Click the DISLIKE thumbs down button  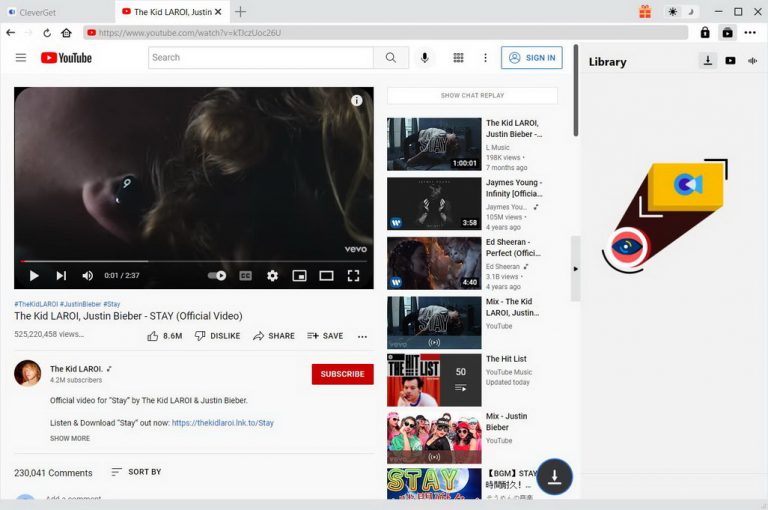point(217,336)
